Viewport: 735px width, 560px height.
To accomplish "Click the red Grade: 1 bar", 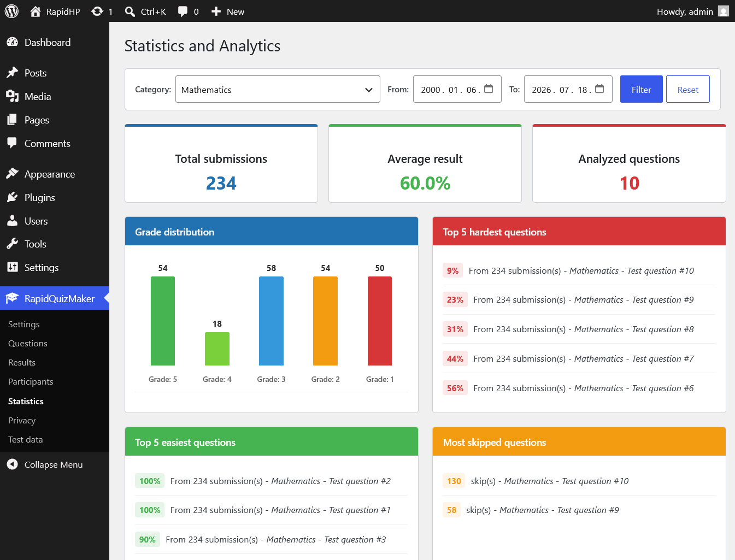I will click(x=380, y=321).
